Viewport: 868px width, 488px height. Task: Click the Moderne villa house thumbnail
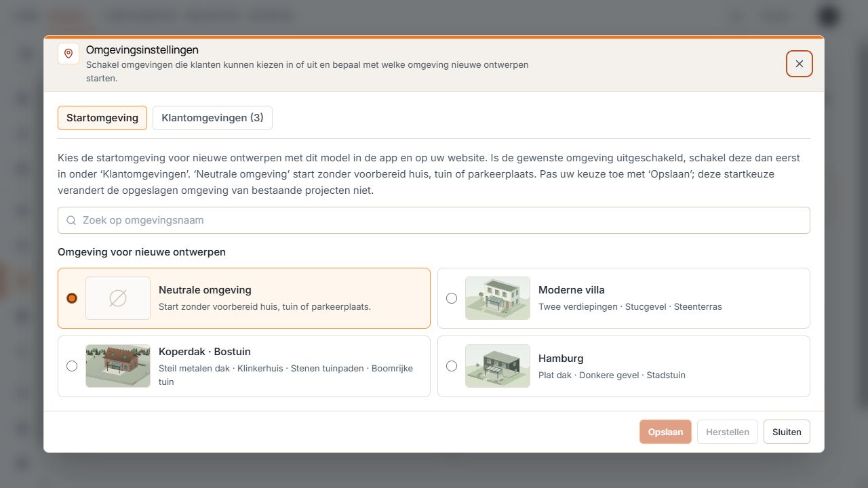(498, 298)
